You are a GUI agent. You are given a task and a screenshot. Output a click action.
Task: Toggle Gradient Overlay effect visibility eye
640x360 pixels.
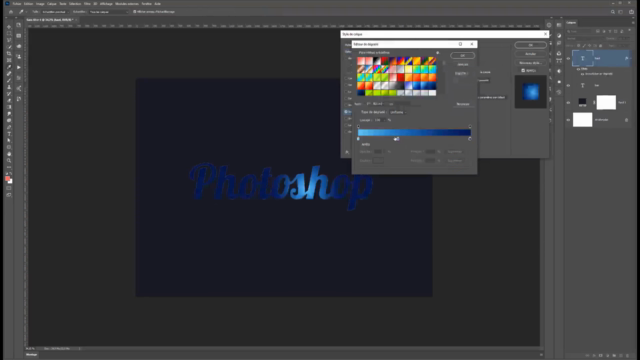tap(582, 74)
